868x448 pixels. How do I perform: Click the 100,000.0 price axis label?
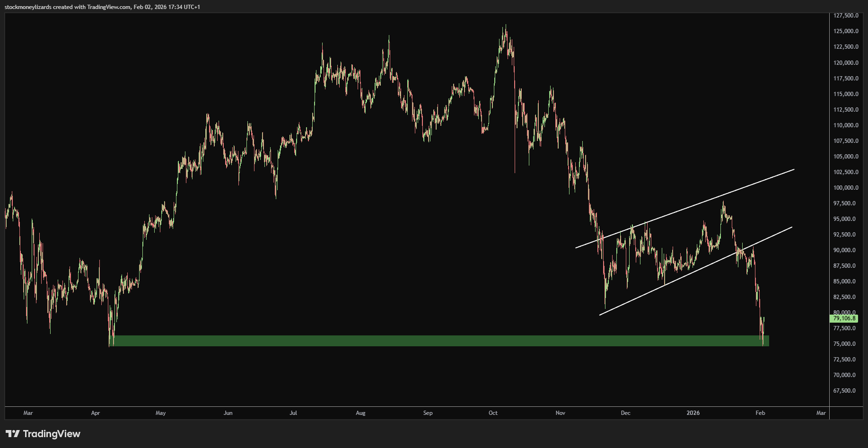846,188
